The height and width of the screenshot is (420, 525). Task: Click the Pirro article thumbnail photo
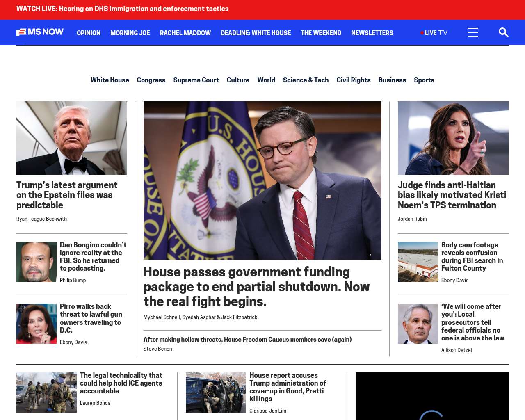tap(37, 324)
